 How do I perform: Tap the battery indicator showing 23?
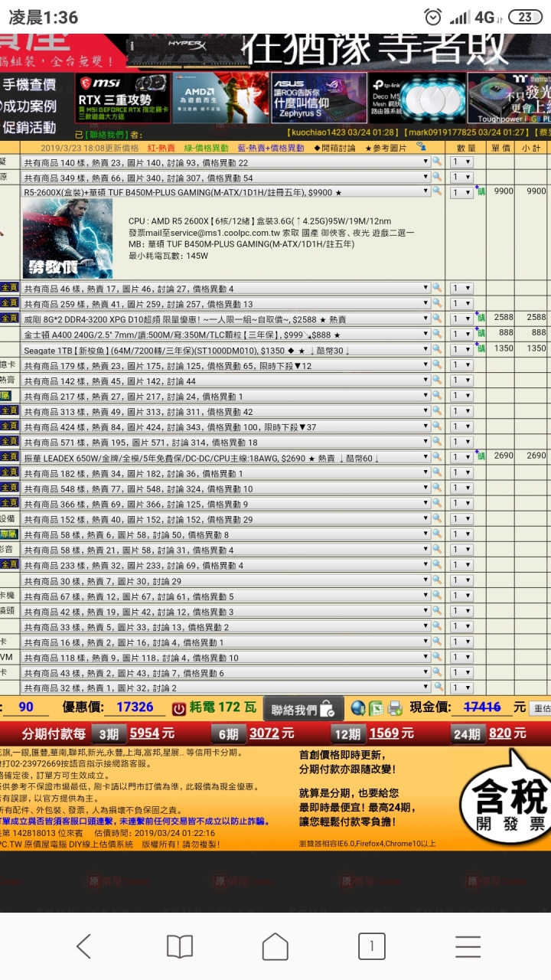click(x=524, y=17)
